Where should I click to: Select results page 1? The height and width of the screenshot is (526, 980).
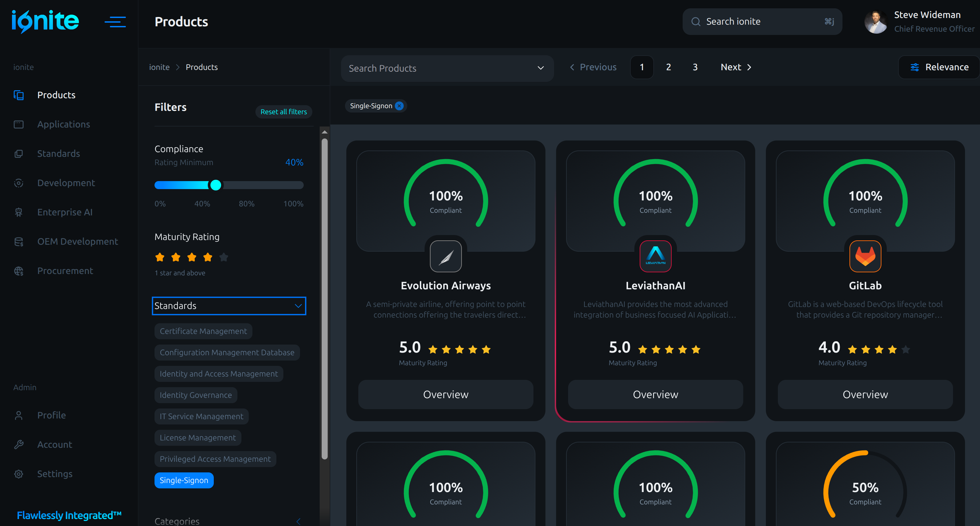642,67
